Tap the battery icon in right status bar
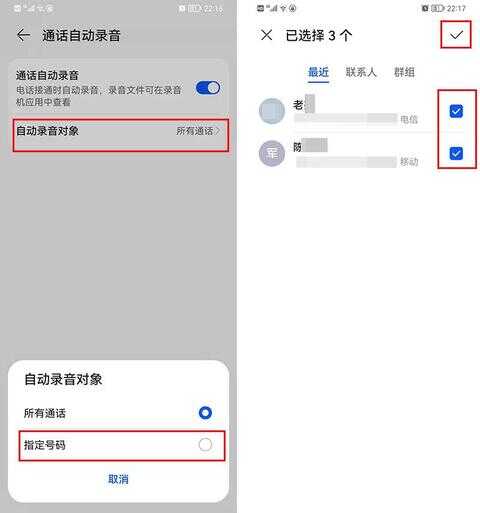The height and width of the screenshot is (513, 480). 438,8
